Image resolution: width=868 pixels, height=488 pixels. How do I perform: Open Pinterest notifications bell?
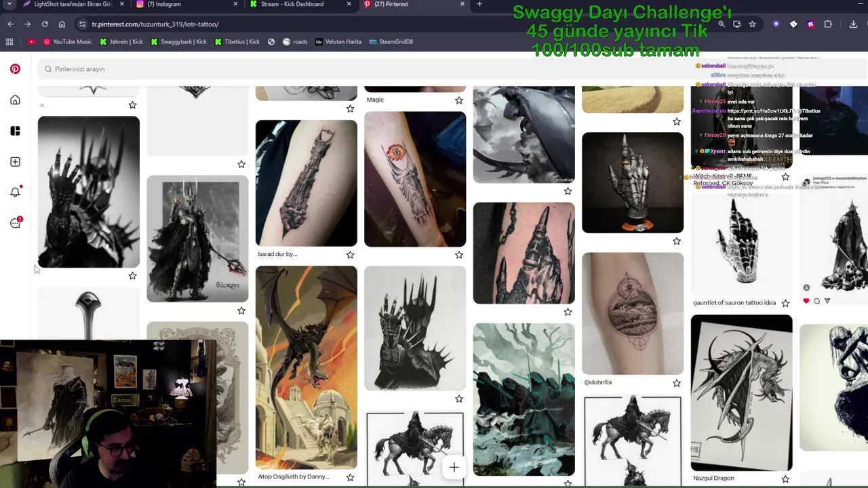pyautogui.click(x=15, y=192)
